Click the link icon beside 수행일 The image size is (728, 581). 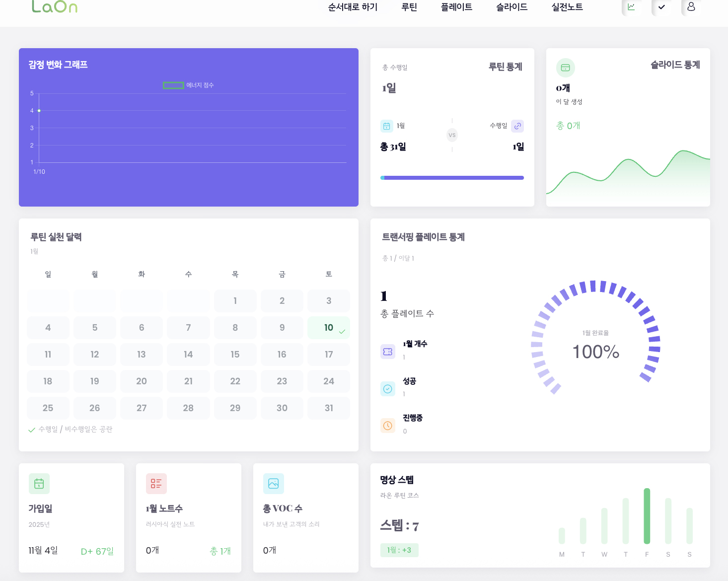point(517,126)
